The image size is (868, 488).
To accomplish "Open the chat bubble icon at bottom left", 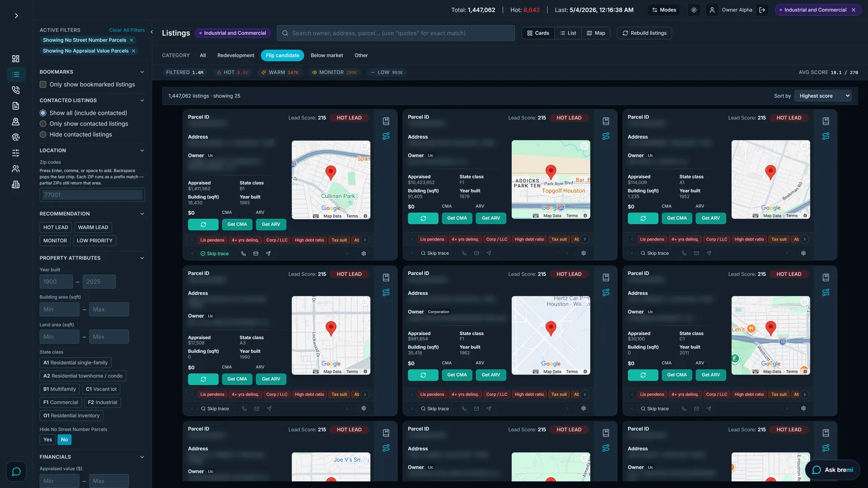I will (16, 472).
